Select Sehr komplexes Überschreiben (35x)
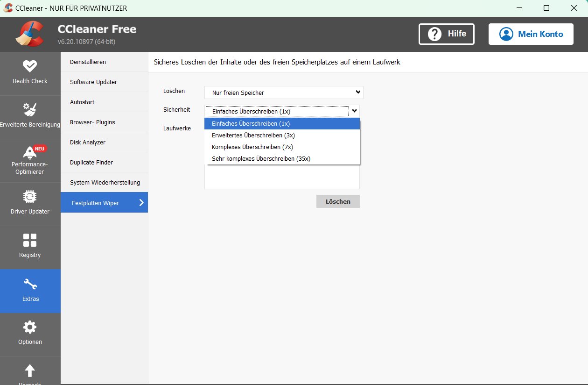 [x=260, y=158]
